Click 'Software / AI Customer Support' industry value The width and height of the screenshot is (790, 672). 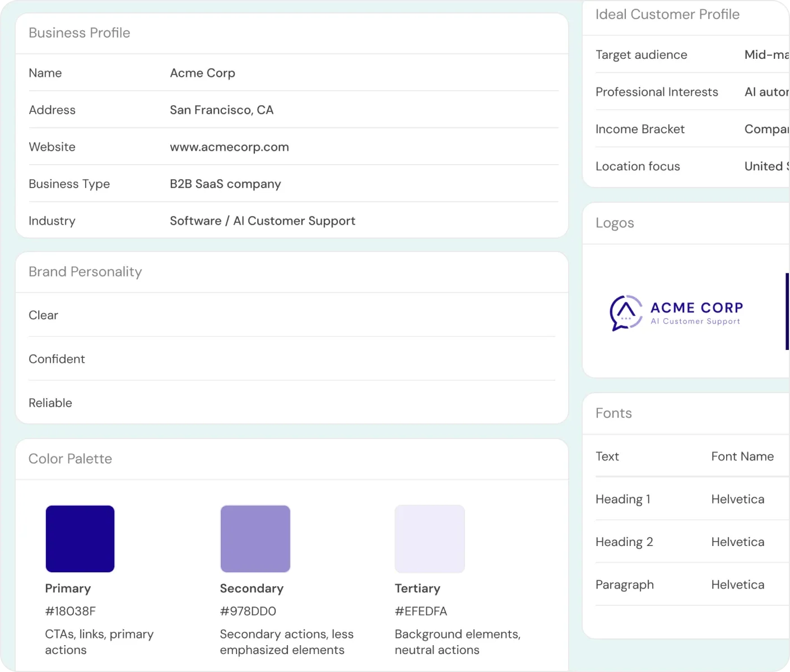coord(263,221)
